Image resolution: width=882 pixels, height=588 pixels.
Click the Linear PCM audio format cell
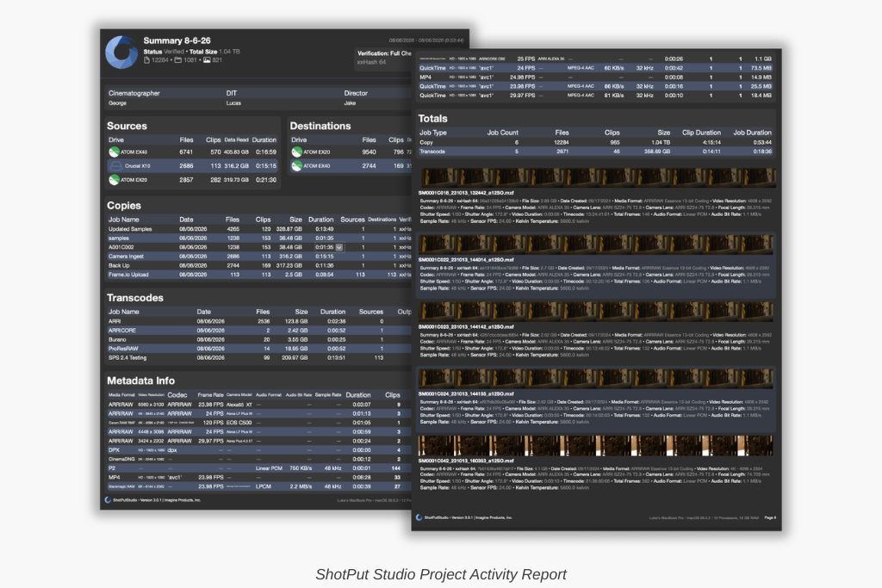[x=269, y=468]
